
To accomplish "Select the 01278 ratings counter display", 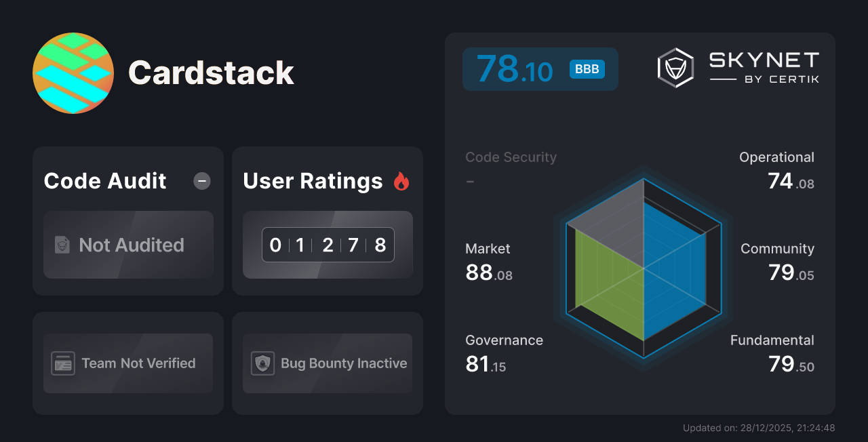I will coord(328,245).
